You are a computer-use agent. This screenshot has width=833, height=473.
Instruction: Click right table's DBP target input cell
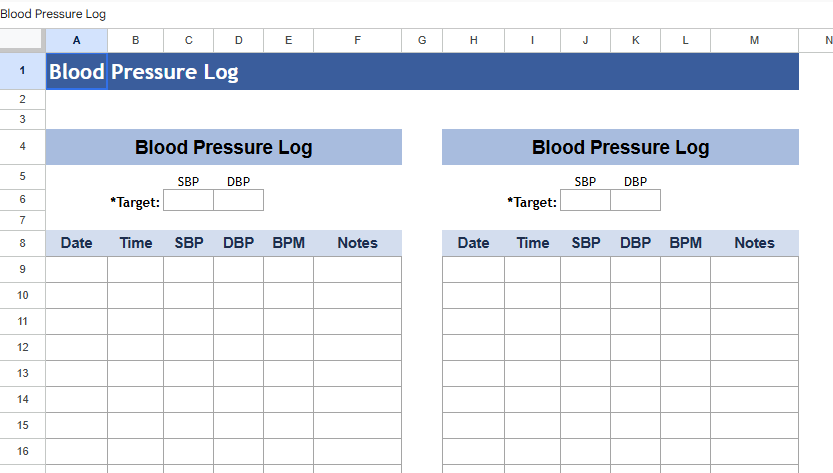[x=636, y=201]
